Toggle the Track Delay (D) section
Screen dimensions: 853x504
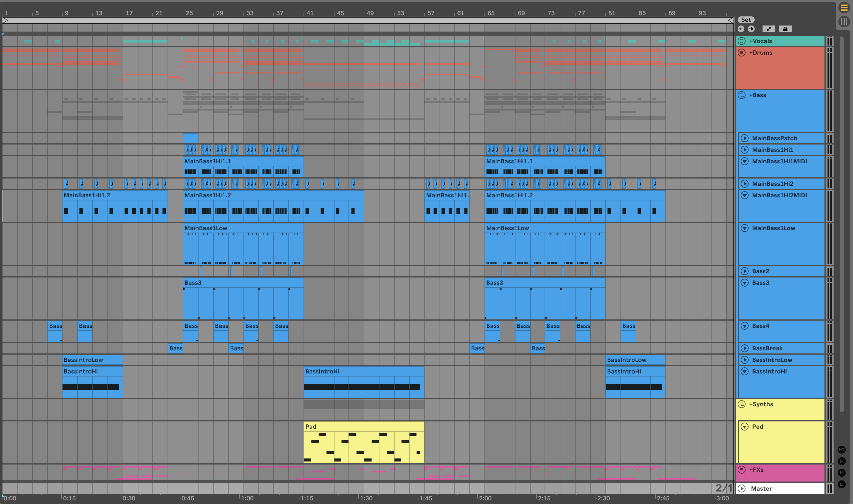(x=841, y=484)
